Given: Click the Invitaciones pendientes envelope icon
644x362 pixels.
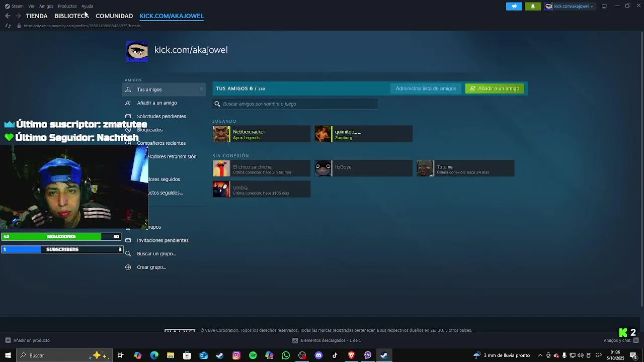Looking at the screenshot, I should click(128, 240).
